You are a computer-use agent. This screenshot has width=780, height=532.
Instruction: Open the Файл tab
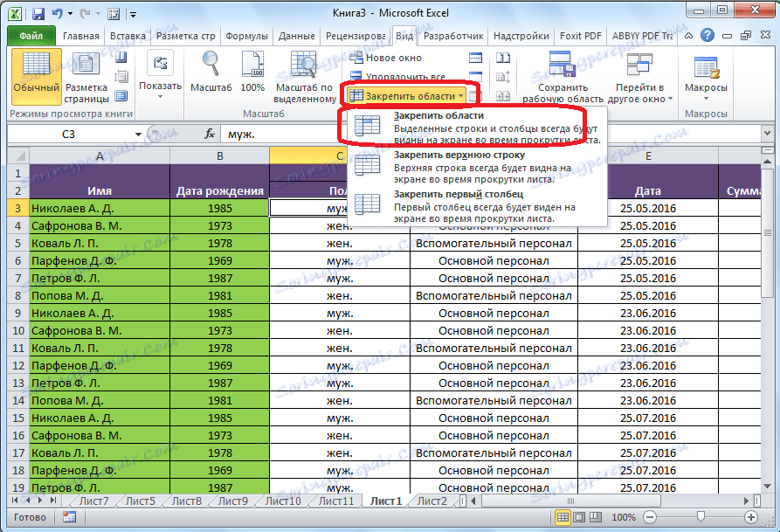31,36
